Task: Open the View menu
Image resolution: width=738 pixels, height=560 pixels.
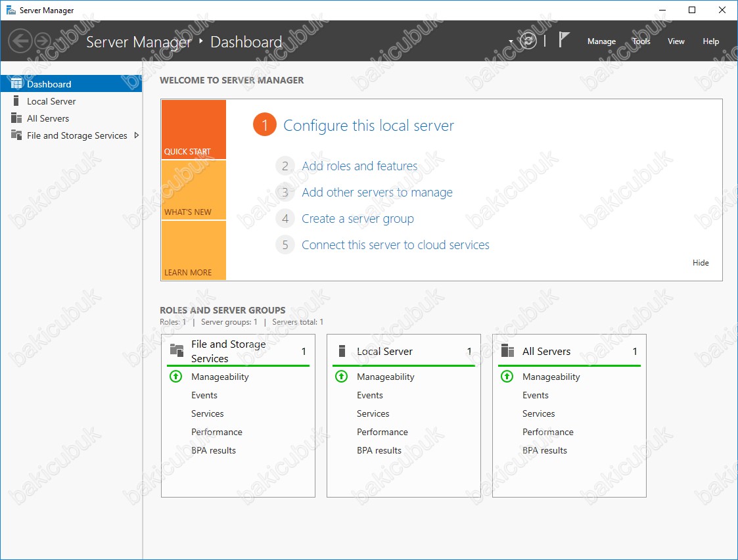Action: (x=676, y=41)
